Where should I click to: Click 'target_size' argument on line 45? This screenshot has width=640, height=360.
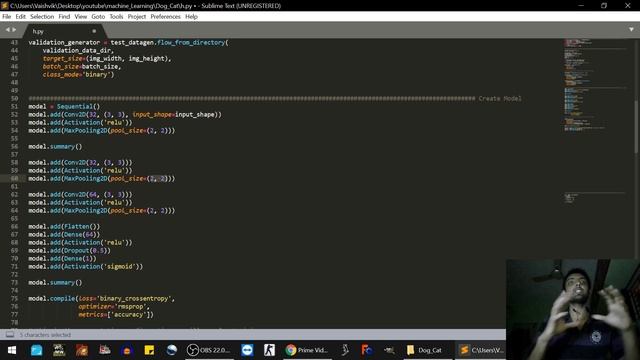tap(62, 58)
